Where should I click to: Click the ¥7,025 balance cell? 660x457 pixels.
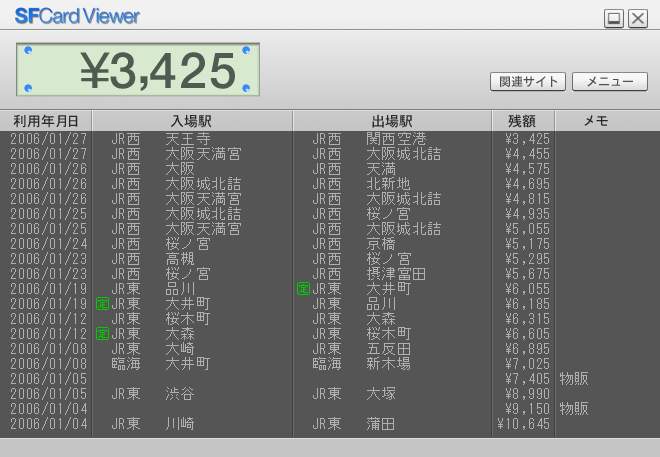point(527,364)
